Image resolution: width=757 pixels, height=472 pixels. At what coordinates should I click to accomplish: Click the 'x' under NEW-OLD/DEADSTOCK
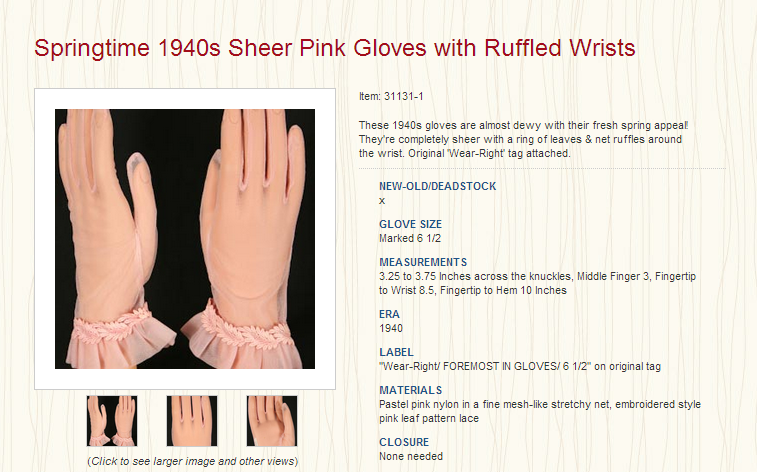pos(382,201)
